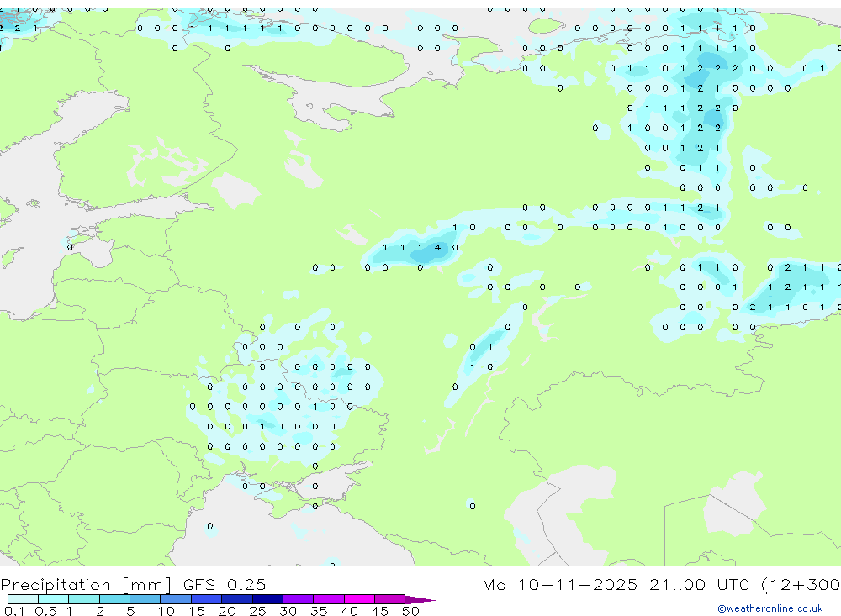The width and height of the screenshot is (841, 616).
Task: Select the 2–5 mm light blue legend swatch
Action: coord(114,599)
